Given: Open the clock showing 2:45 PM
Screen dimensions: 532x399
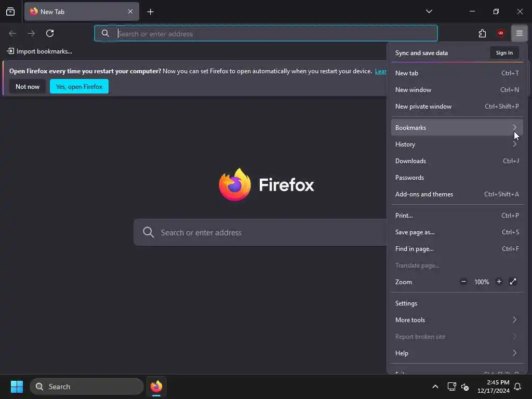Looking at the screenshot, I should 494,387.
